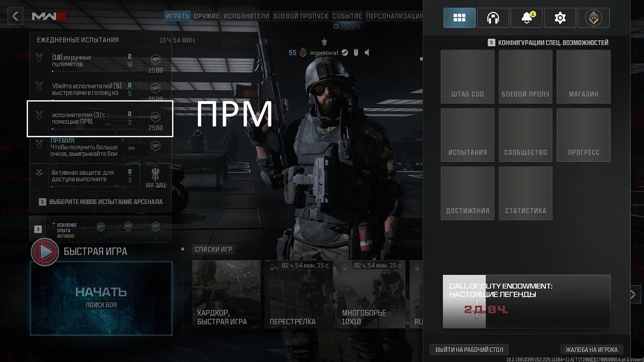Image resolution: width=644 pixels, height=362 pixels.
Task: Click the Steam platform icon by player name
Action: [x=345, y=52]
